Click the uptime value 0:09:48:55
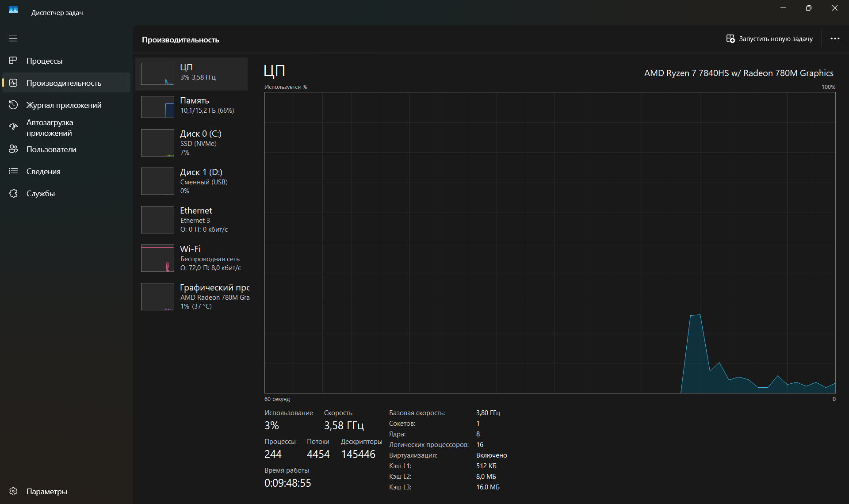The height and width of the screenshot is (504, 849). [288, 483]
